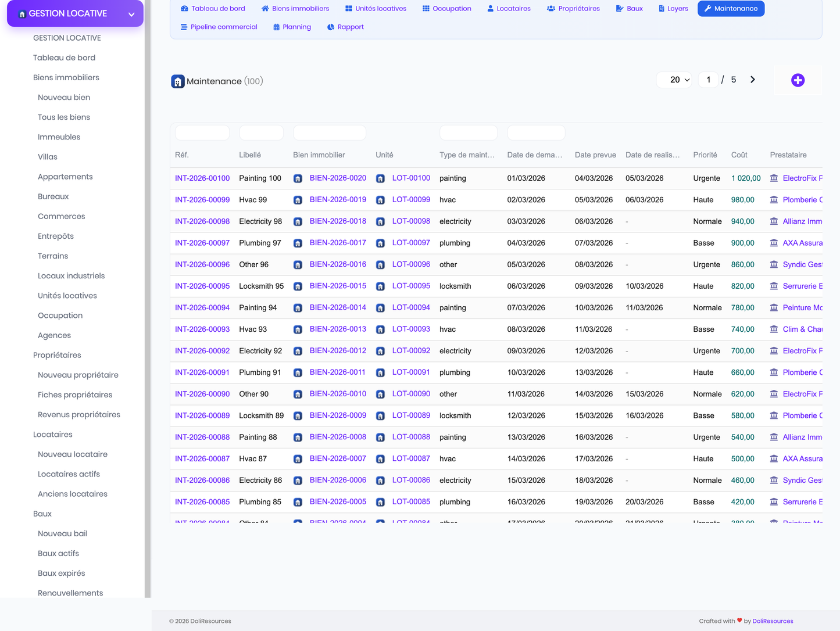
Task: Click the provider icon next to ElectroFix in row INT-2026-00100
Action: pyautogui.click(x=774, y=178)
